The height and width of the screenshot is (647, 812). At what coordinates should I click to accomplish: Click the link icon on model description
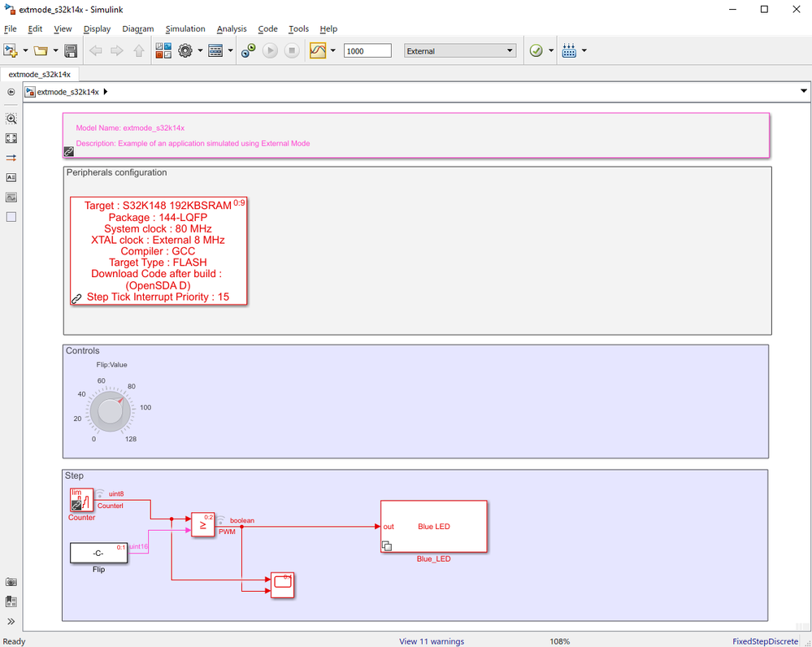(69, 151)
